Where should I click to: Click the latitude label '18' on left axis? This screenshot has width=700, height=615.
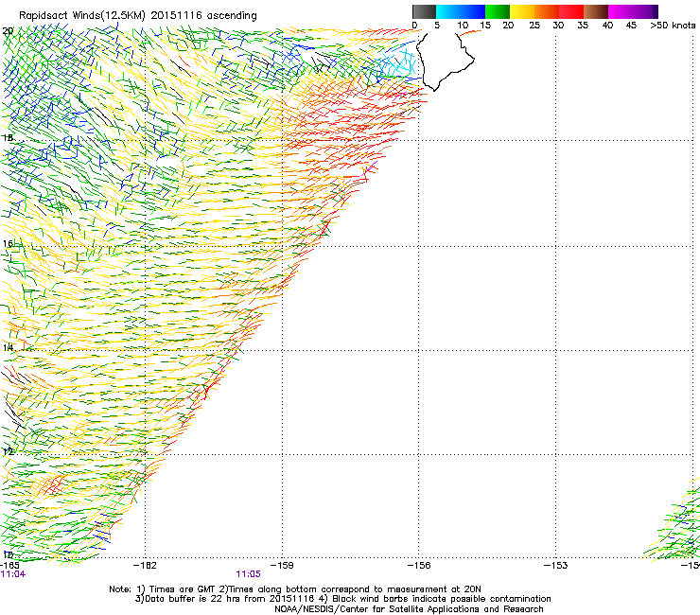point(8,137)
